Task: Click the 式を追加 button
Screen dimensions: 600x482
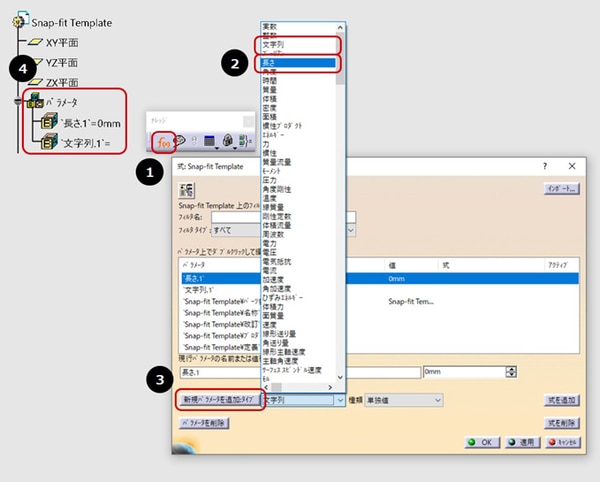Action: pyautogui.click(x=562, y=400)
